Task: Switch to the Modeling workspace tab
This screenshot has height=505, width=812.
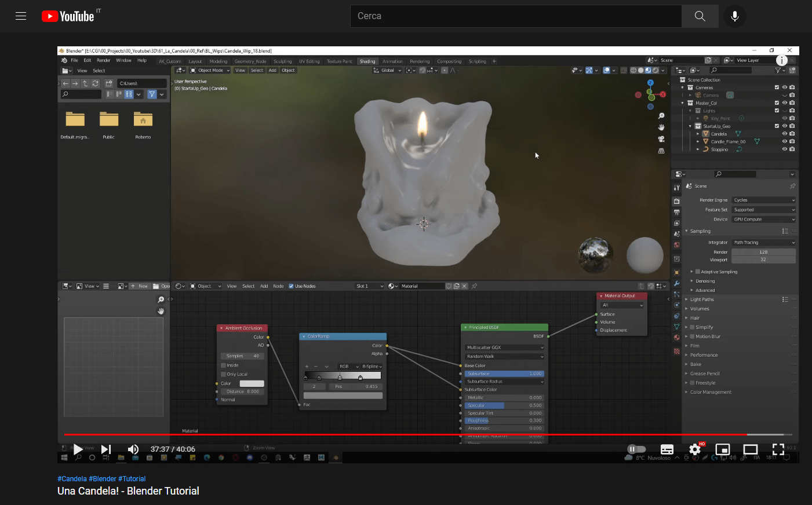Action: (x=219, y=61)
